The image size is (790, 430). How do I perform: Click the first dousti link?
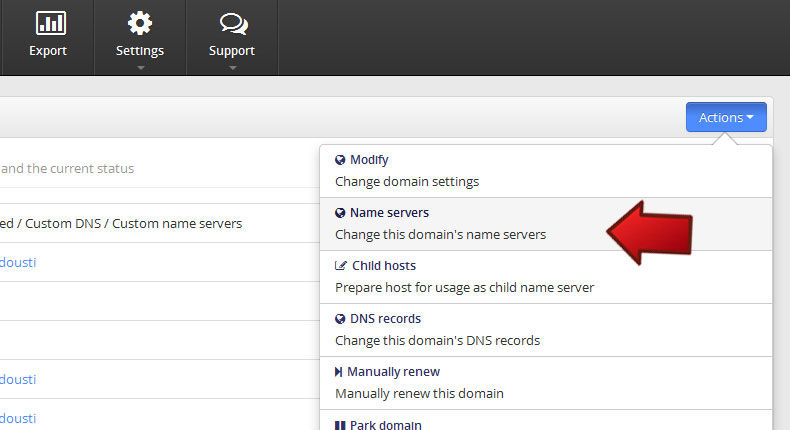(18, 262)
